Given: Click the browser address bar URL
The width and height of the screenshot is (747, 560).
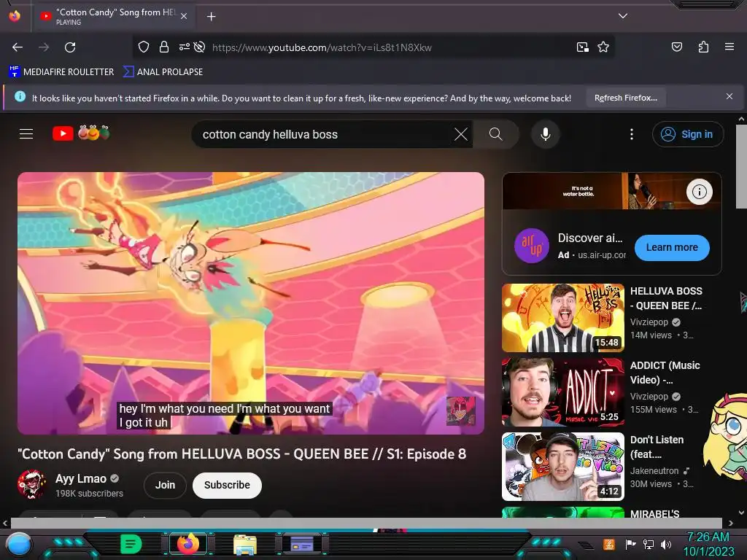Looking at the screenshot, I should coord(322,47).
